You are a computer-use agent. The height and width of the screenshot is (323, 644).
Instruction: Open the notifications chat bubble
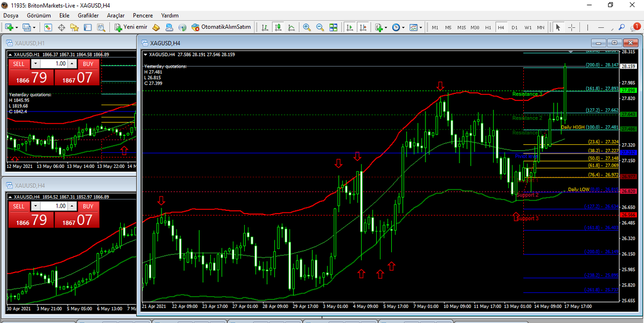pyautogui.click(x=635, y=27)
